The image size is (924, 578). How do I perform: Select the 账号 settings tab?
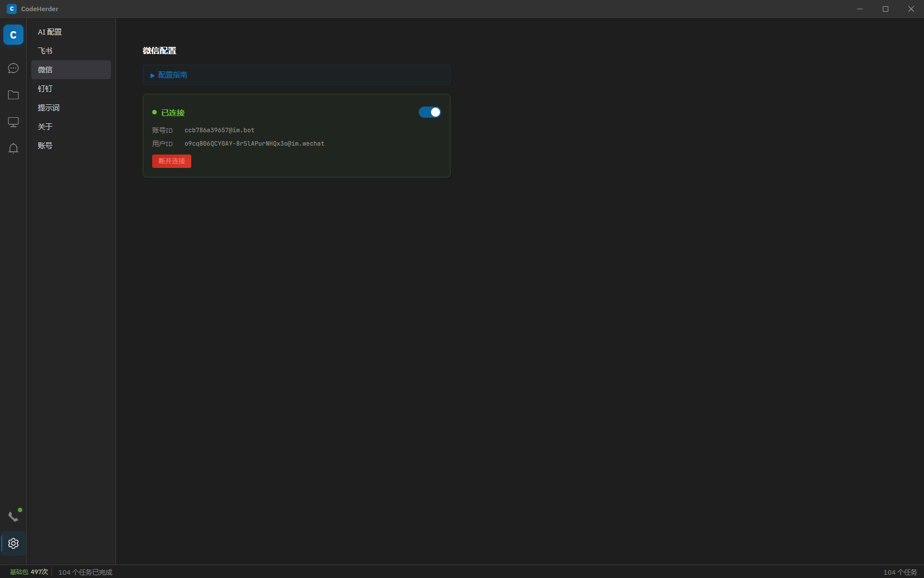point(71,146)
